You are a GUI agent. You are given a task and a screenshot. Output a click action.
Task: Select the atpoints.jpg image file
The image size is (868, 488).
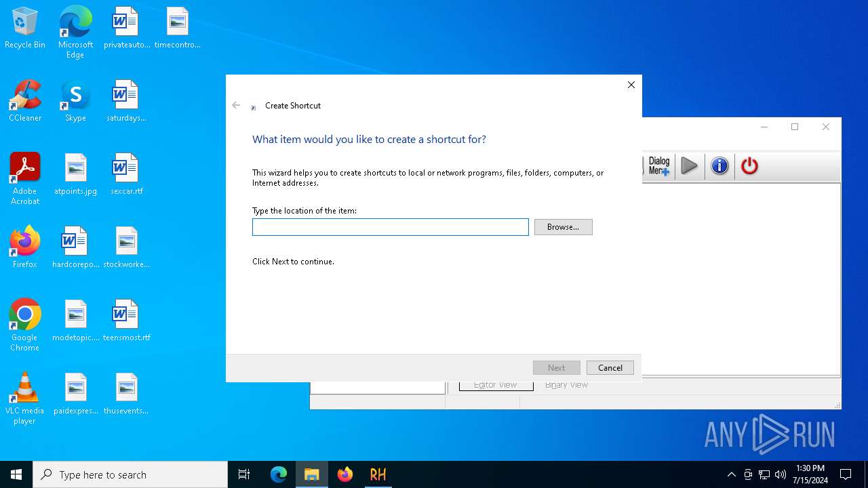click(x=75, y=174)
